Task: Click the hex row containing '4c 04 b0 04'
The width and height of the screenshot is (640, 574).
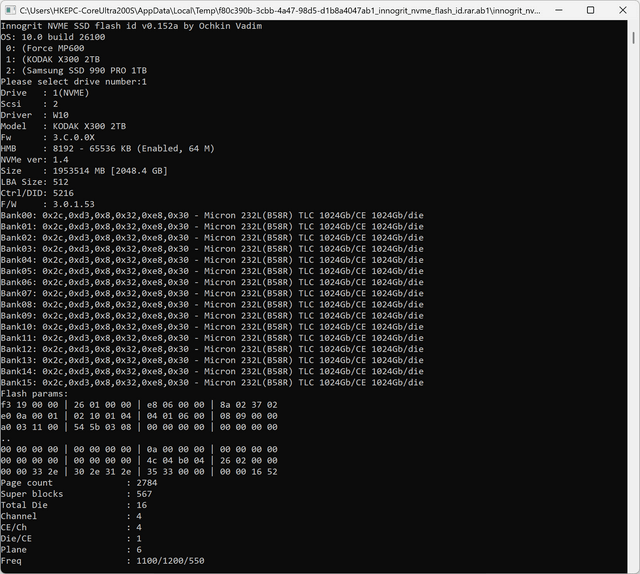Action: tap(139, 461)
